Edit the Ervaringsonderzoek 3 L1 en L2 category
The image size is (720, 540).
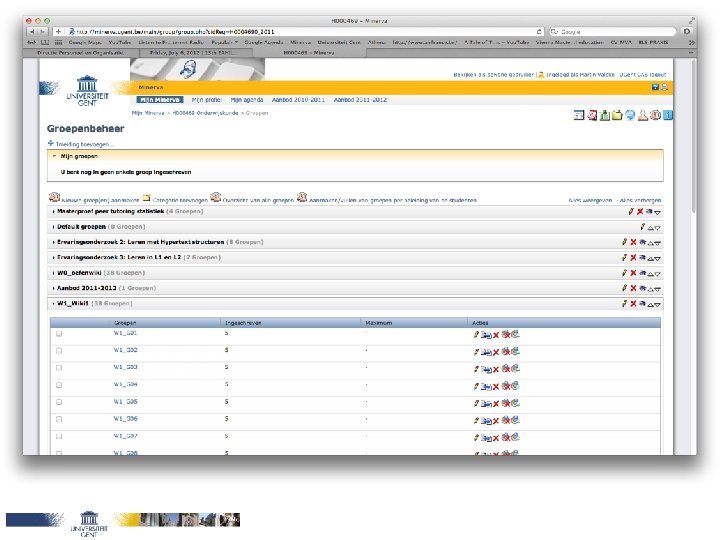click(624, 258)
